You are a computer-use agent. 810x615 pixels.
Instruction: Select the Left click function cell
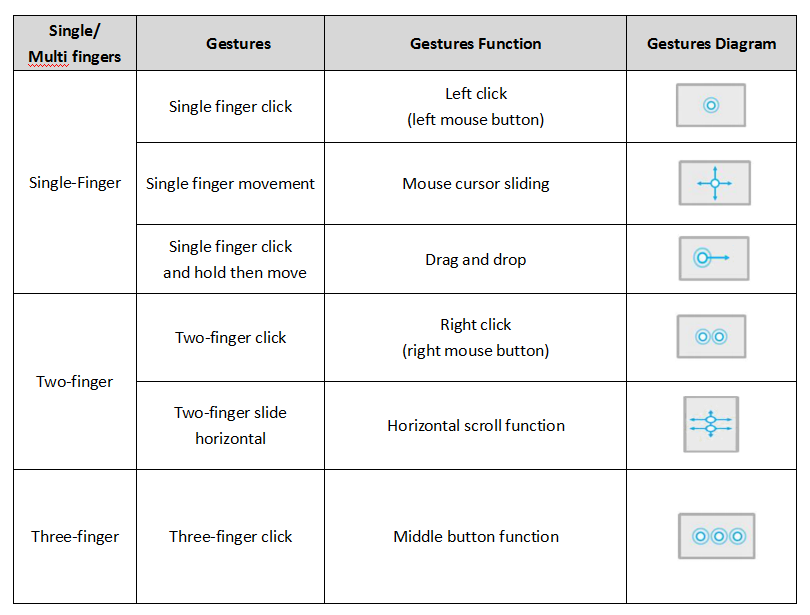click(475, 106)
